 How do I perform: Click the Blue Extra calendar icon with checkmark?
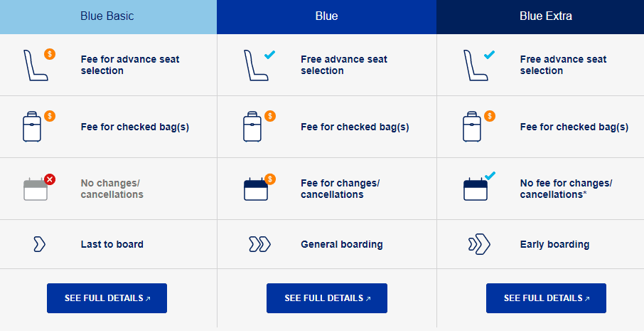[479, 186]
